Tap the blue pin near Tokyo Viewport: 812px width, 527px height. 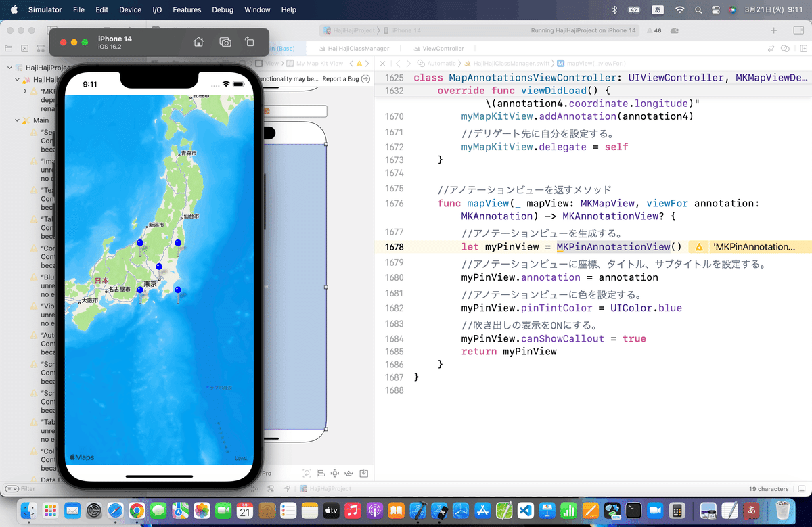[x=159, y=268]
